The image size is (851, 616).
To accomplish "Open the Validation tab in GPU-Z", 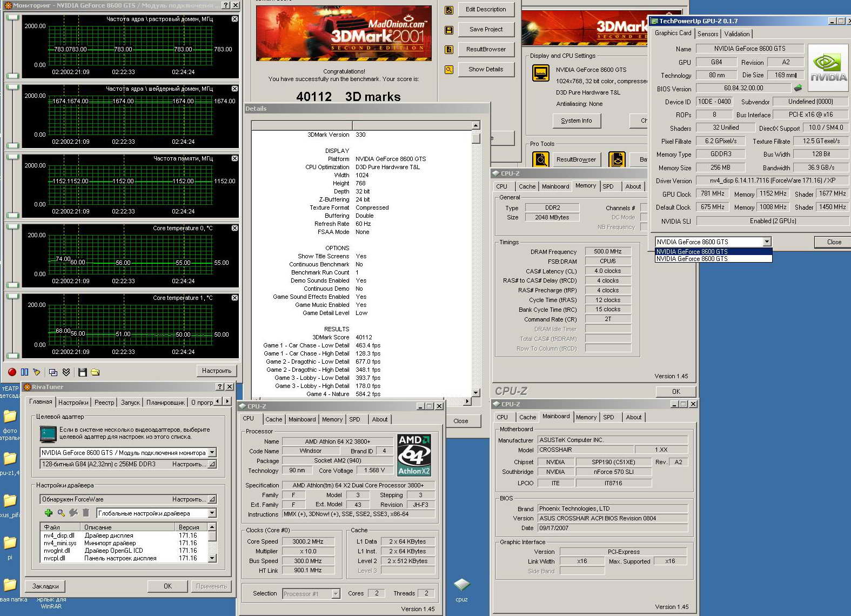I will (737, 34).
